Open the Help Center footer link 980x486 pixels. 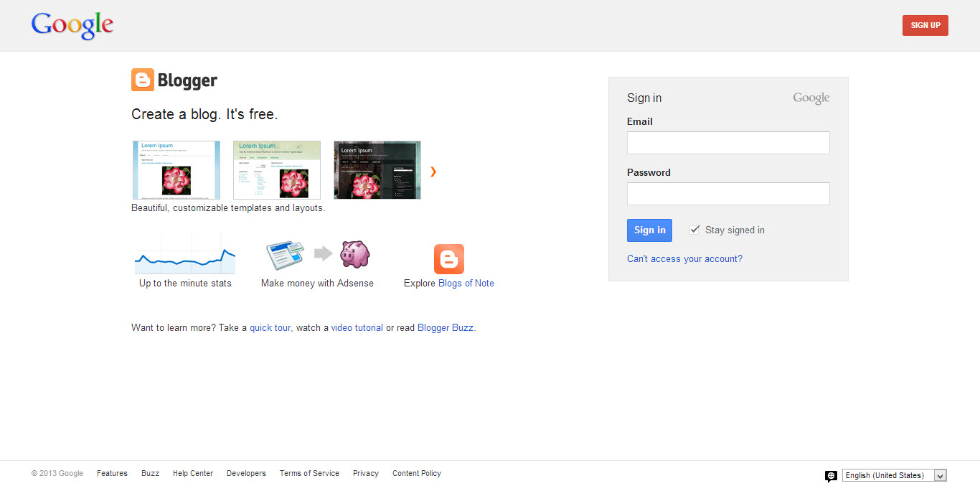[193, 474]
